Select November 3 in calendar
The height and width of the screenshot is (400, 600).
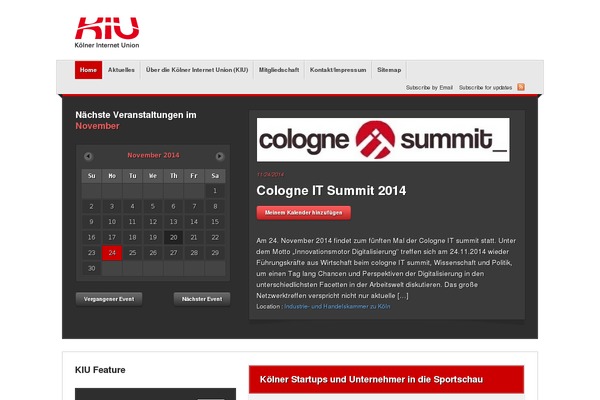point(112,206)
